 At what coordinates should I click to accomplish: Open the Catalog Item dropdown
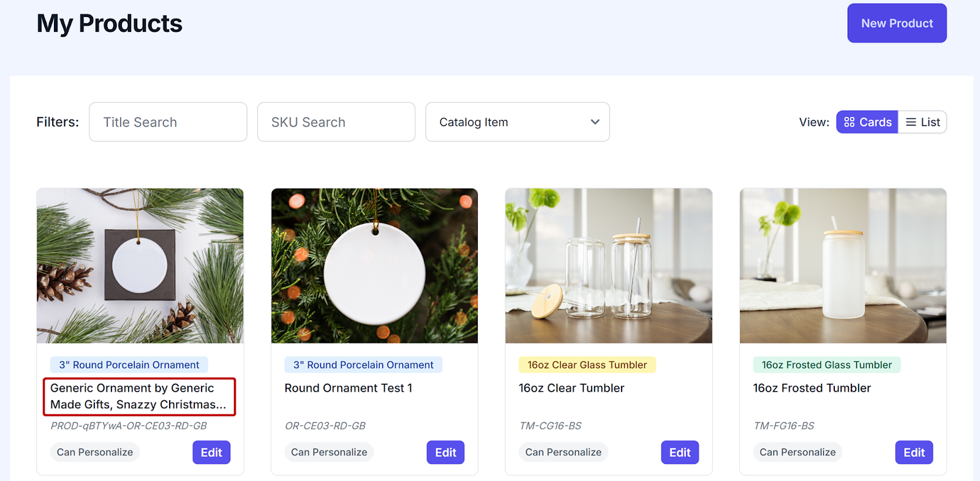518,122
